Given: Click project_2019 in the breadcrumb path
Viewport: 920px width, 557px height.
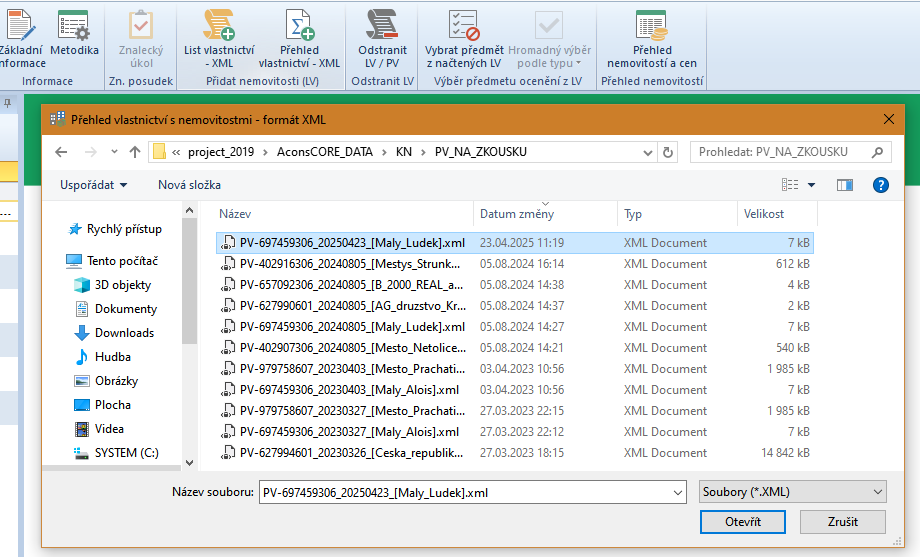Looking at the screenshot, I should (221, 152).
